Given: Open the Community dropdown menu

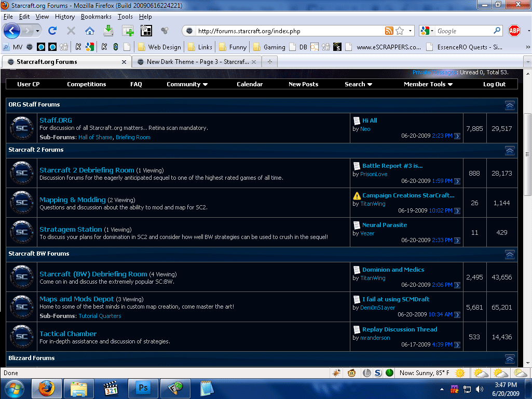Looking at the screenshot, I should coord(187,84).
